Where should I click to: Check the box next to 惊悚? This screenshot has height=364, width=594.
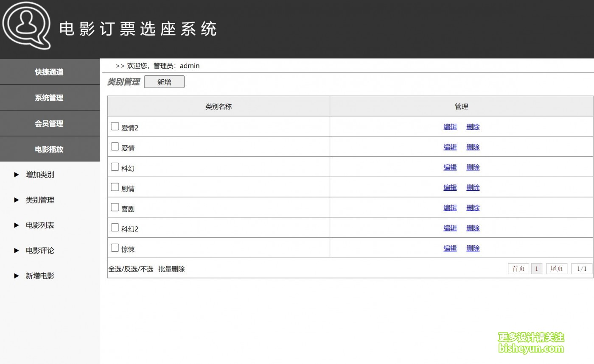pyautogui.click(x=115, y=248)
